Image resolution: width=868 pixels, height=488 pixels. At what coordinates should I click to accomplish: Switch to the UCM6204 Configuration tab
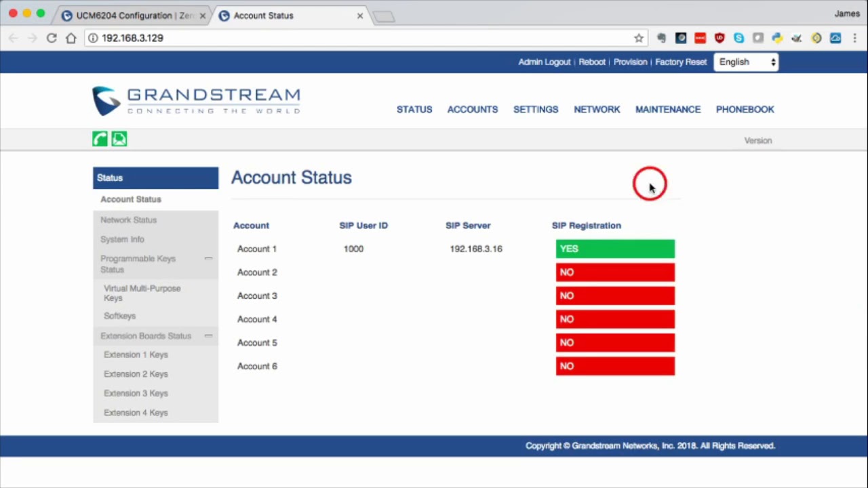(132, 16)
